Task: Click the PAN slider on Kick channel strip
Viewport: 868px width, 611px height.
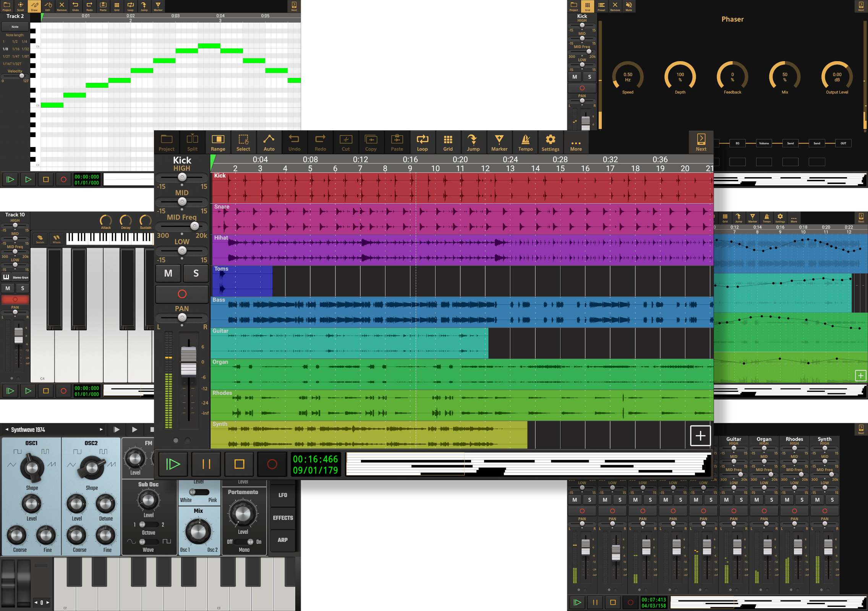Action: [x=182, y=317]
